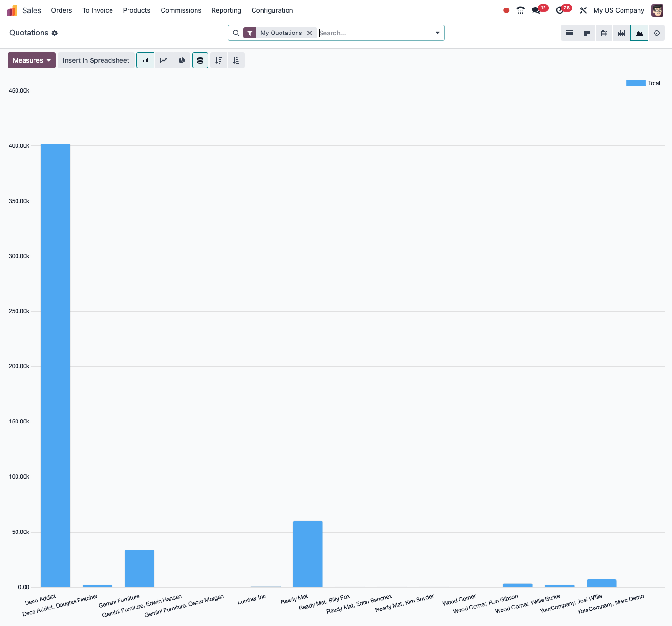Click the Gemini Furniture bar
The height and width of the screenshot is (626, 672).
pyautogui.click(x=139, y=568)
